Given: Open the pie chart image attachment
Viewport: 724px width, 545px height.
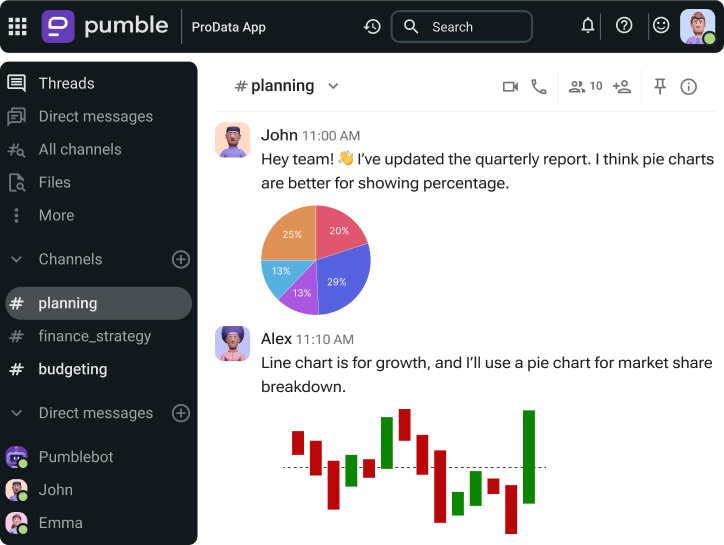Looking at the screenshot, I should tap(316, 260).
